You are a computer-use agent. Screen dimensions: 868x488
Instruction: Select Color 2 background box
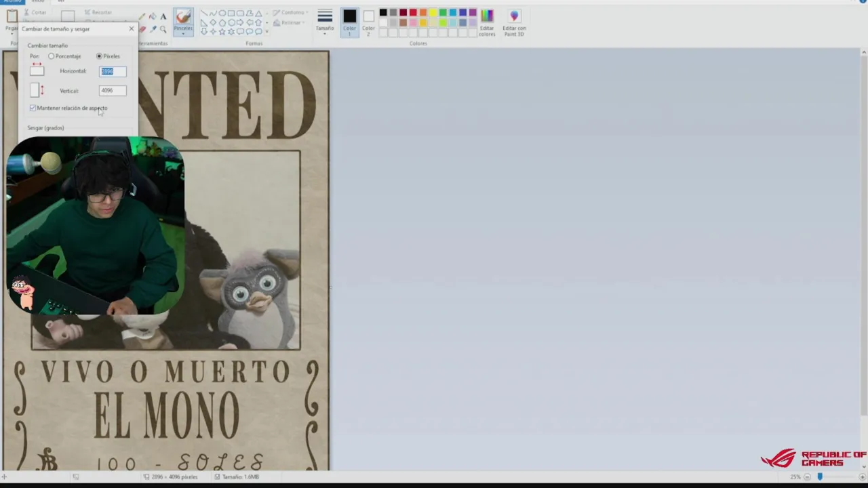(368, 21)
